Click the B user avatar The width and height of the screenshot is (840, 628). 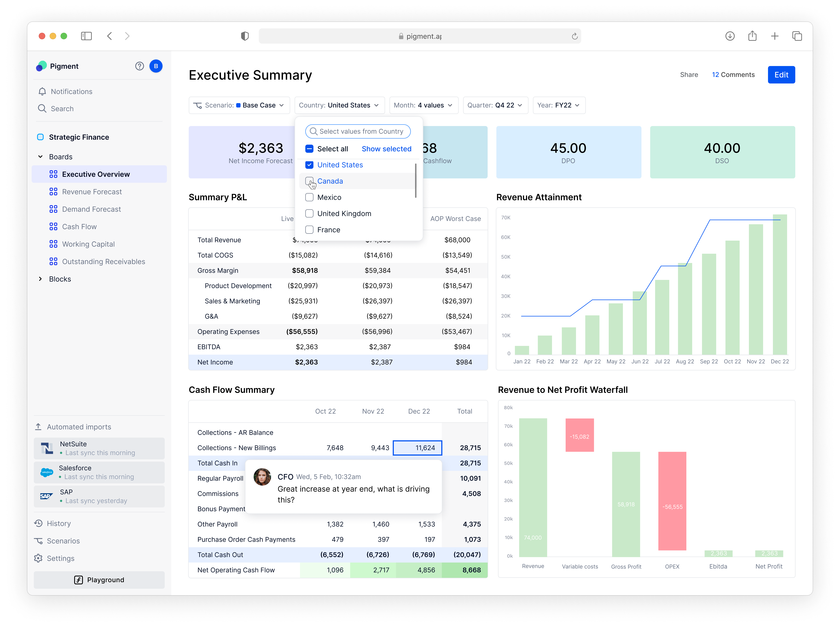(x=156, y=66)
